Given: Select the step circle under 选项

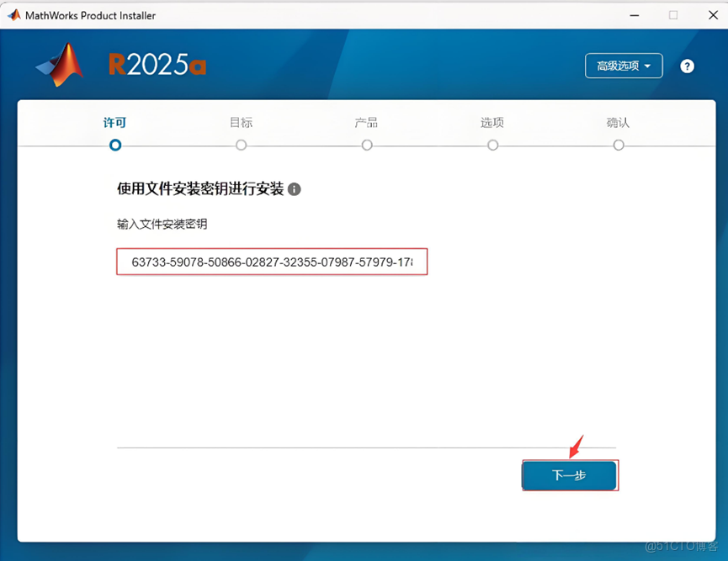Looking at the screenshot, I should point(492,145).
